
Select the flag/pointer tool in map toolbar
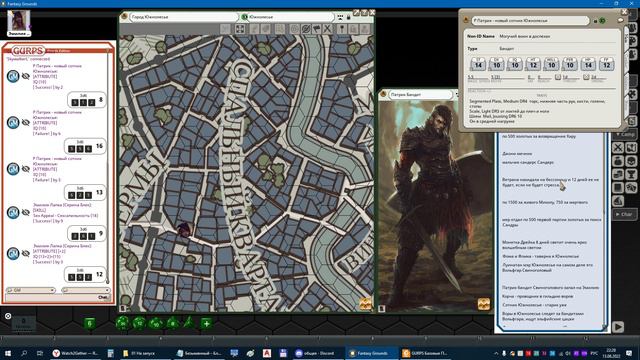coord(317,29)
